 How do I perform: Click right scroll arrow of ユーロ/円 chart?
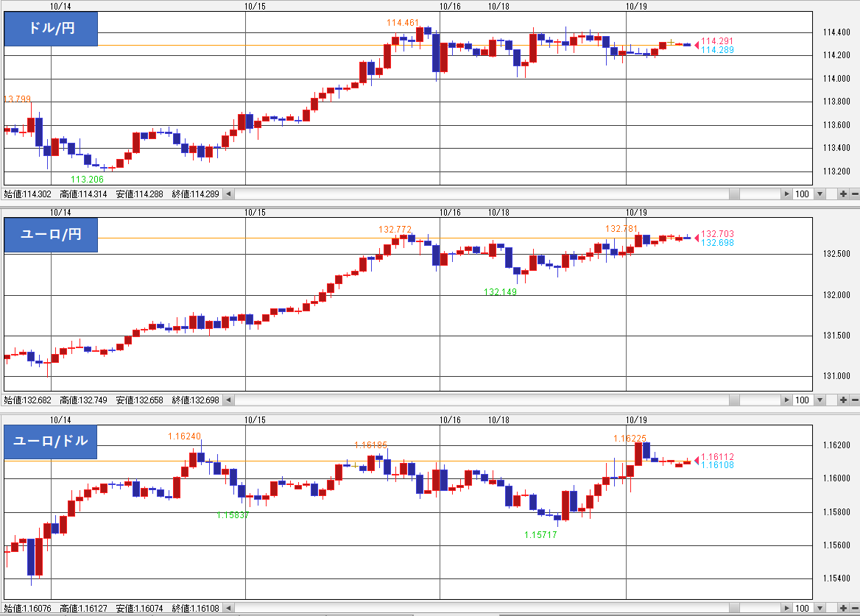(787, 400)
